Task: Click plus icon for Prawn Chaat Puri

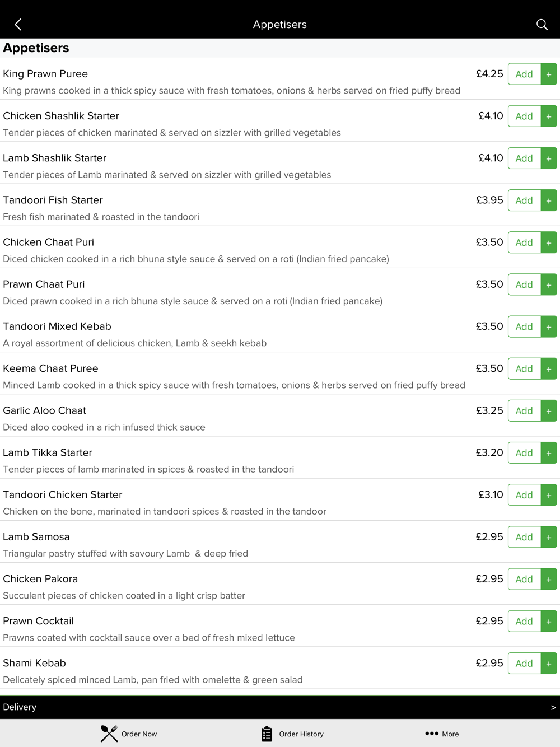Action: point(549,284)
